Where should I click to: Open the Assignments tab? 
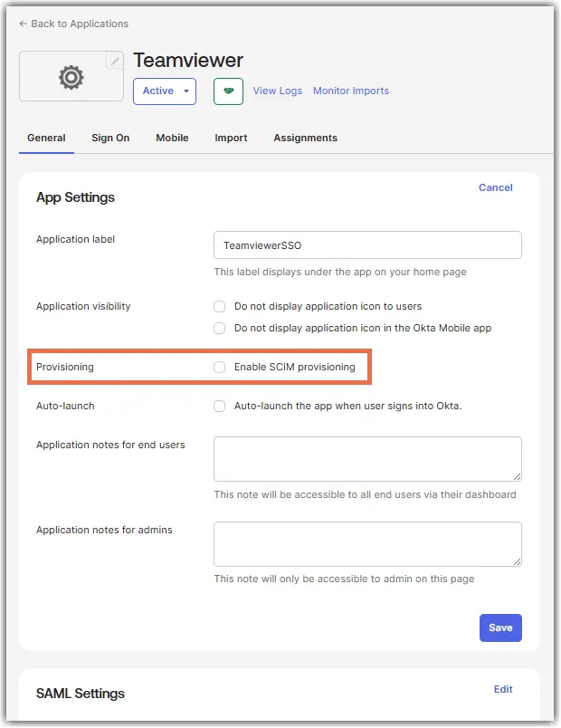coord(305,138)
